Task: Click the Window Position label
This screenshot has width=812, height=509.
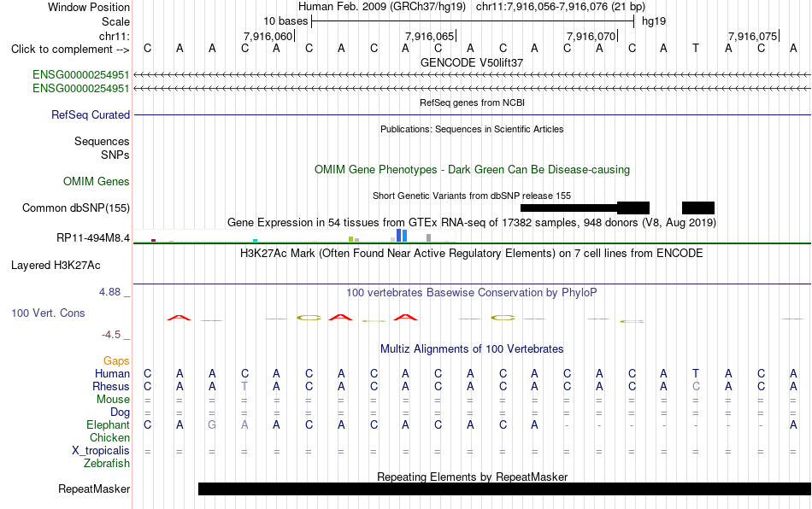Action: [89, 7]
